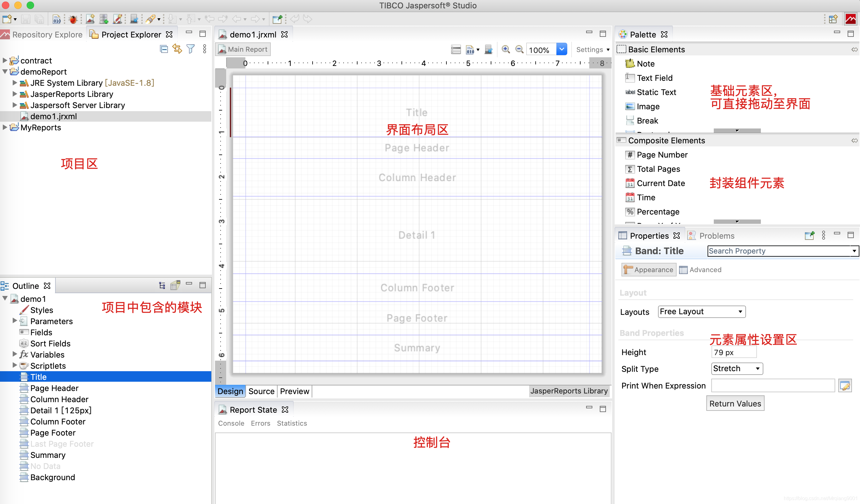This screenshot has width=860, height=504.
Task: Select the Current Date composite element
Action: [x=660, y=183]
